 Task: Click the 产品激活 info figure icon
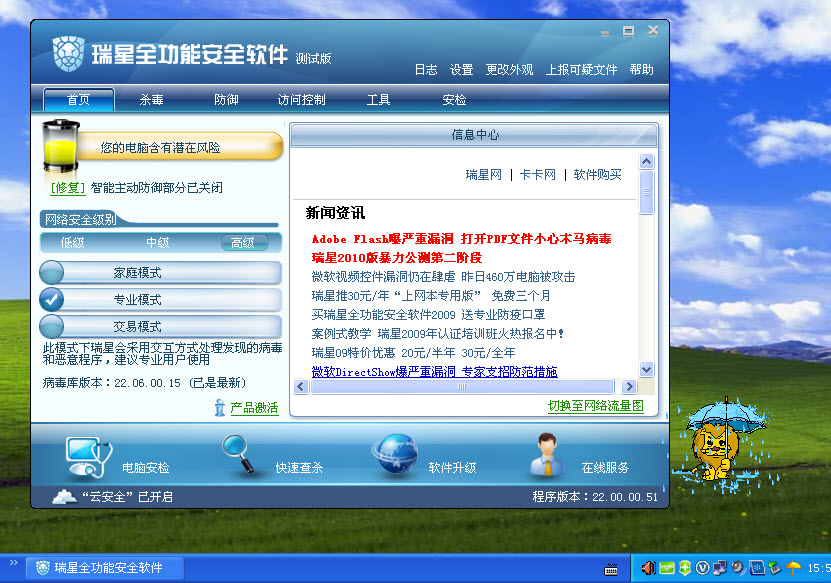[220, 408]
